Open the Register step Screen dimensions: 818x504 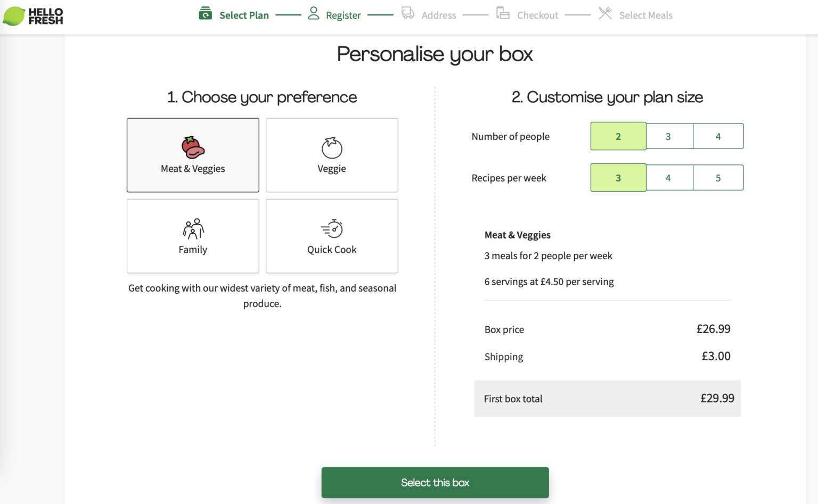pos(342,15)
